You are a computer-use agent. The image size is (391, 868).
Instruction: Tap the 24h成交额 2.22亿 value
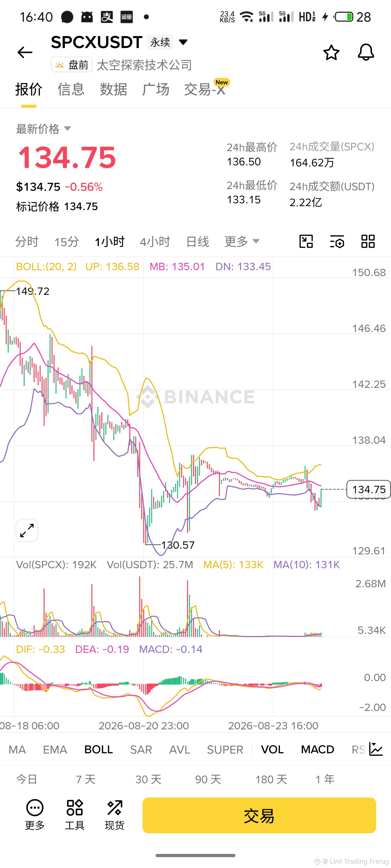point(306,202)
